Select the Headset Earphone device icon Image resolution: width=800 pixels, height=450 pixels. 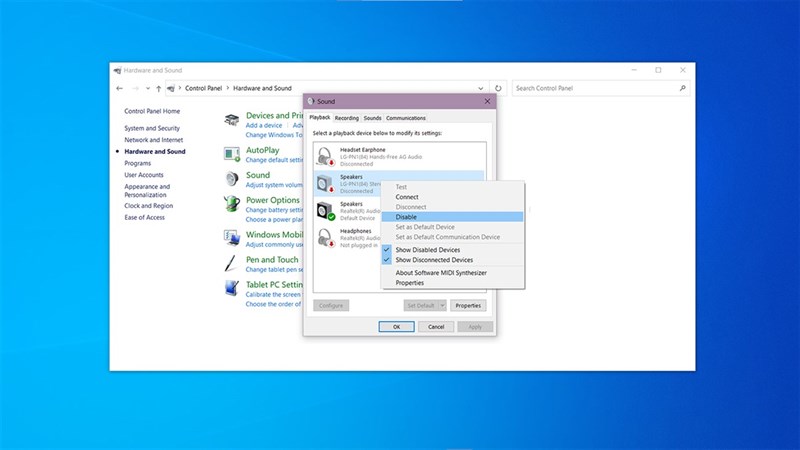[x=325, y=157]
